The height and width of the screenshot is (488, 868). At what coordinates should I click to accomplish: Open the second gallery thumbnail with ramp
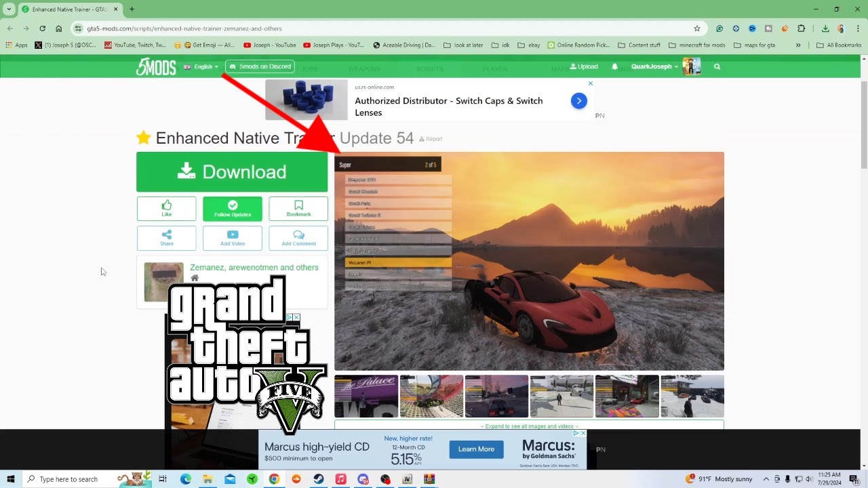coord(431,396)
